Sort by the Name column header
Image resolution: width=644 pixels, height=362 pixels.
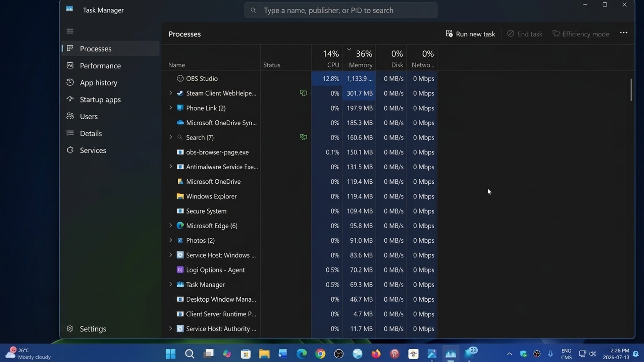[211, 58]
